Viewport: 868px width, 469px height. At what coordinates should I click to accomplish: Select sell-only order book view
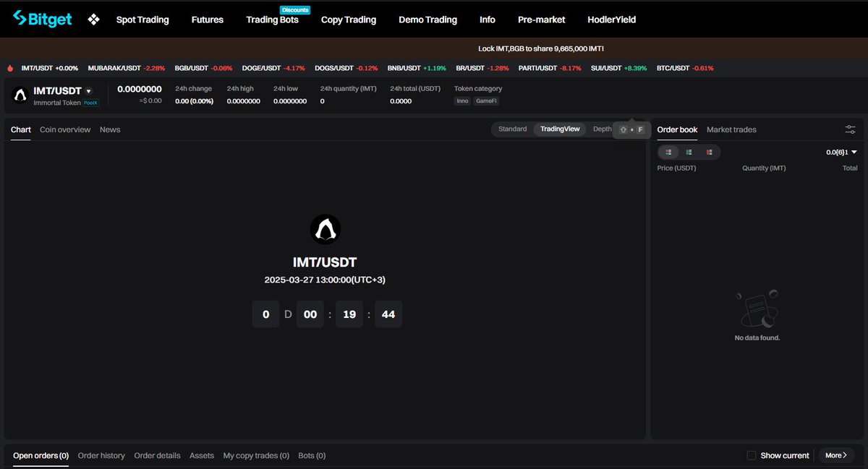pos(710,152)
